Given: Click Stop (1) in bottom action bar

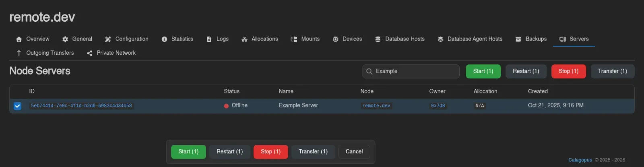Looking at the screenshot, I should tap(270, 152).
